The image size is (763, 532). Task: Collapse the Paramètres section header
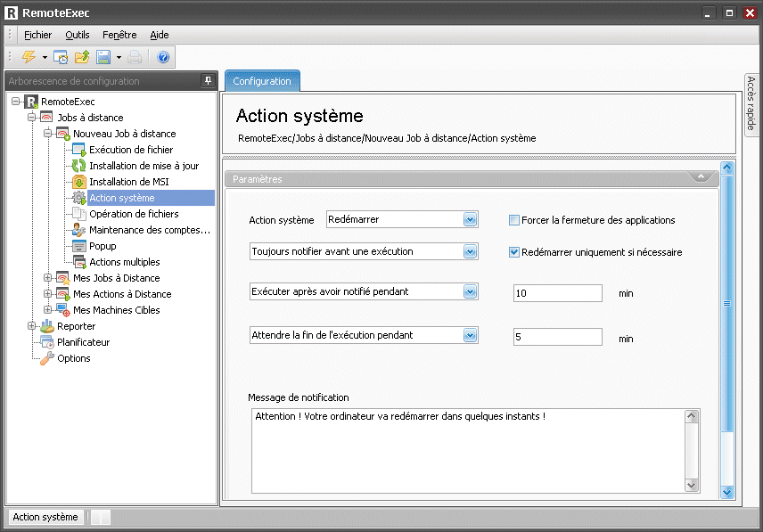coord(701,177)
